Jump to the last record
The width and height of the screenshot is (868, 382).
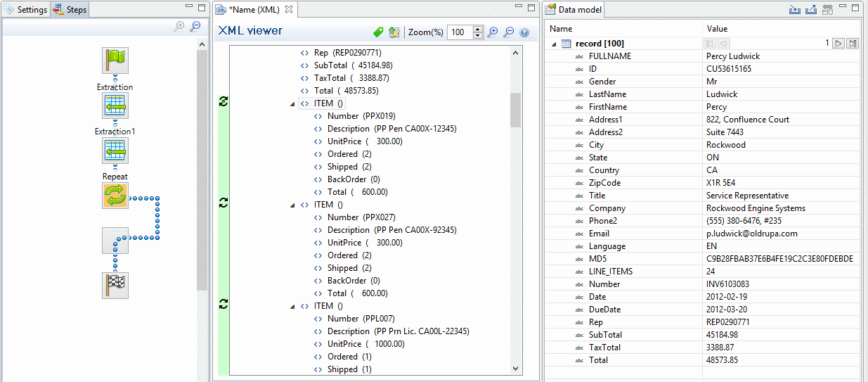[853, 44]
